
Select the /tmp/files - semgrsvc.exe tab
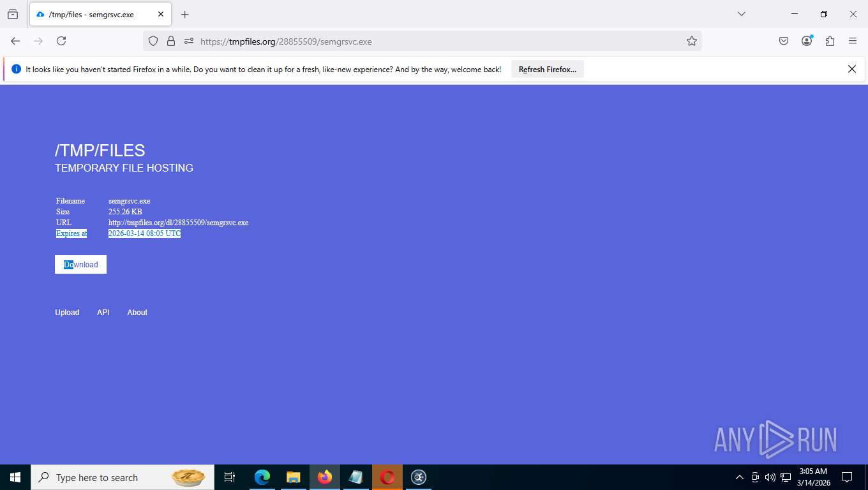pos(100,14)
